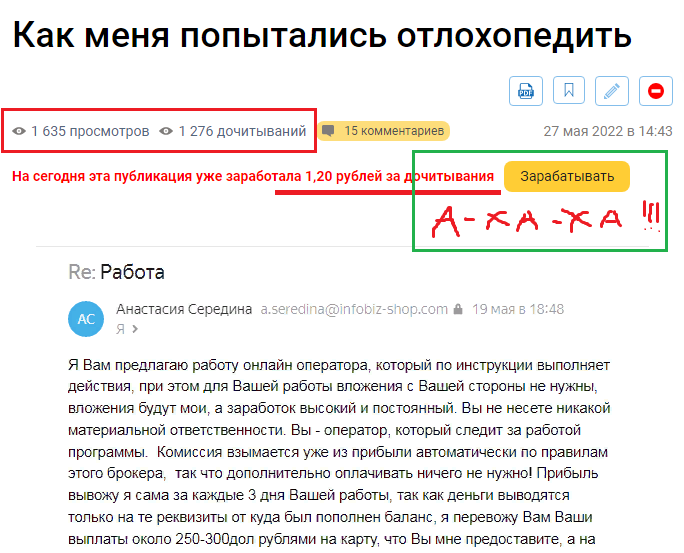Click the email timestamp 19 мая в 18:48
684x553 pixels.
pos(518,309)
